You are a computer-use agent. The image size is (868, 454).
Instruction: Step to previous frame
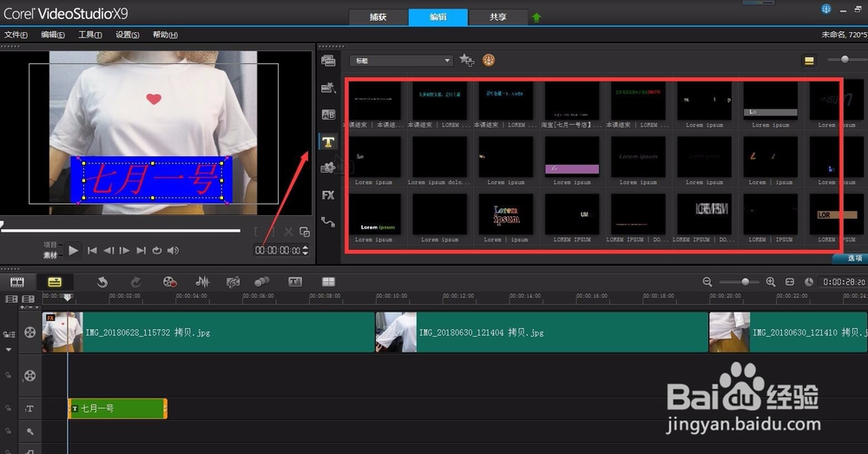pos(108,251)
